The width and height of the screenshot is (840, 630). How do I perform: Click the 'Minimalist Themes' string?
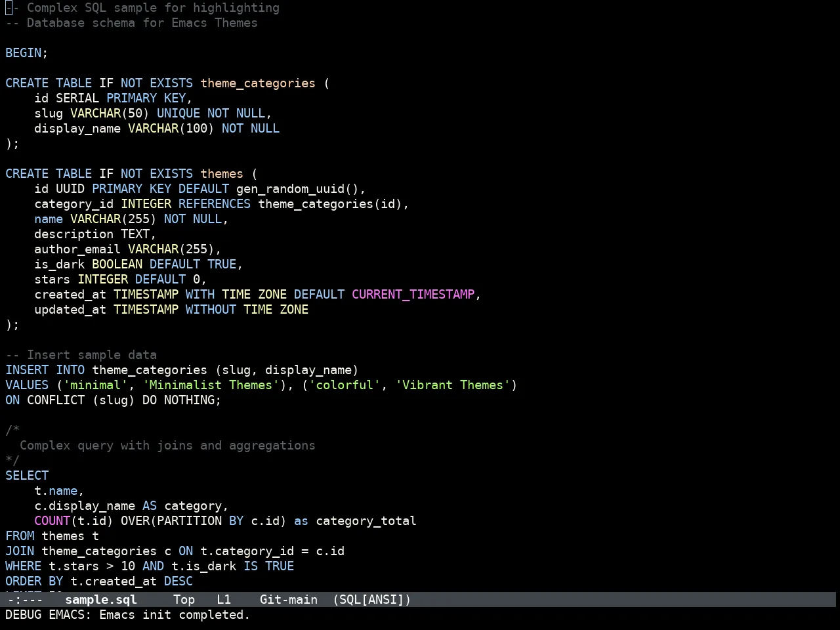point(211,385)
